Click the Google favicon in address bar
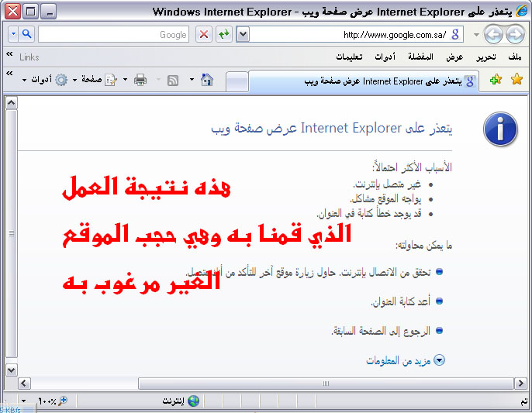The width and height of the screenshot is (532, 413). (455, 34)
